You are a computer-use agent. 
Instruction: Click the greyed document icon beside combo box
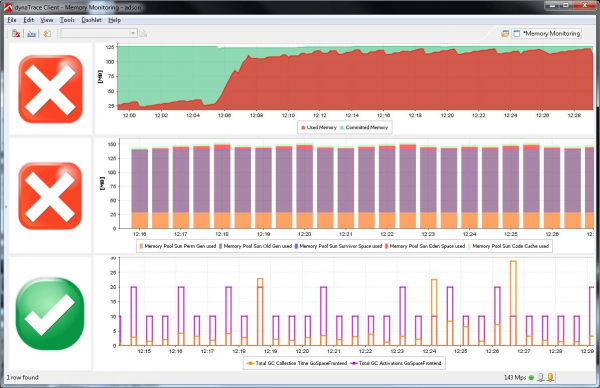tap(143, 34)
